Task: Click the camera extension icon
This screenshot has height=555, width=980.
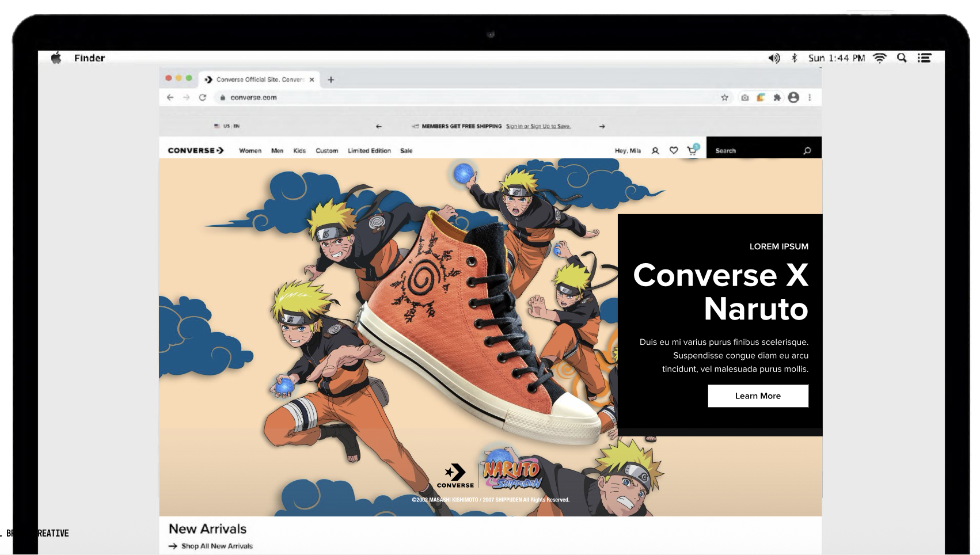Action: coord(745,97)
